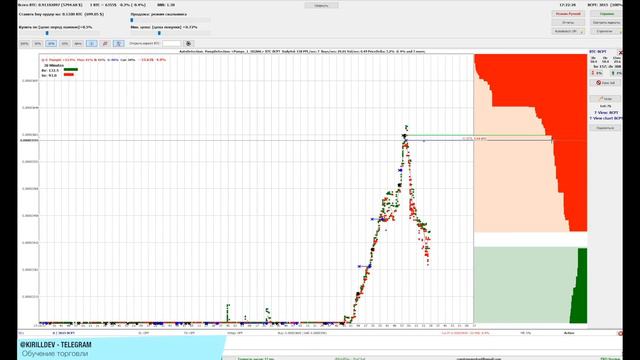Click the Panic Sell button
Image resolution: width=640 pixels, height=360 pixels.
[605, 83]
